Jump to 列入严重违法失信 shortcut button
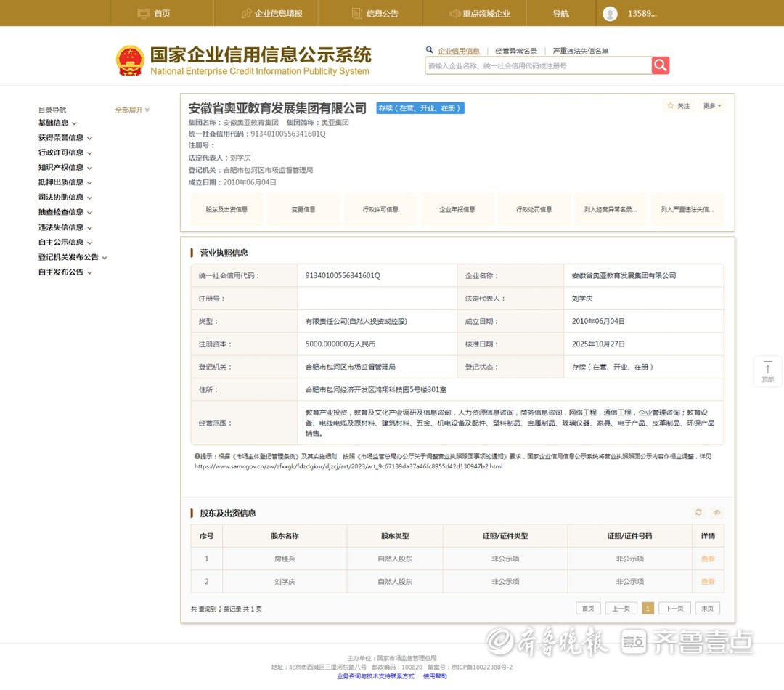Viewport: 784px width, 690px height. pos(687,209)
